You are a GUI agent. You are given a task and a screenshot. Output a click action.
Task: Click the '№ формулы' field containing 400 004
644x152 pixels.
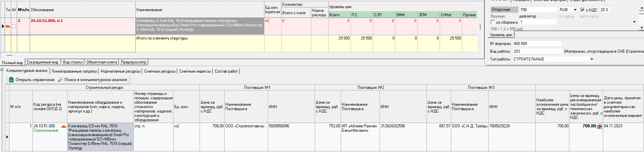click(537, 44)
